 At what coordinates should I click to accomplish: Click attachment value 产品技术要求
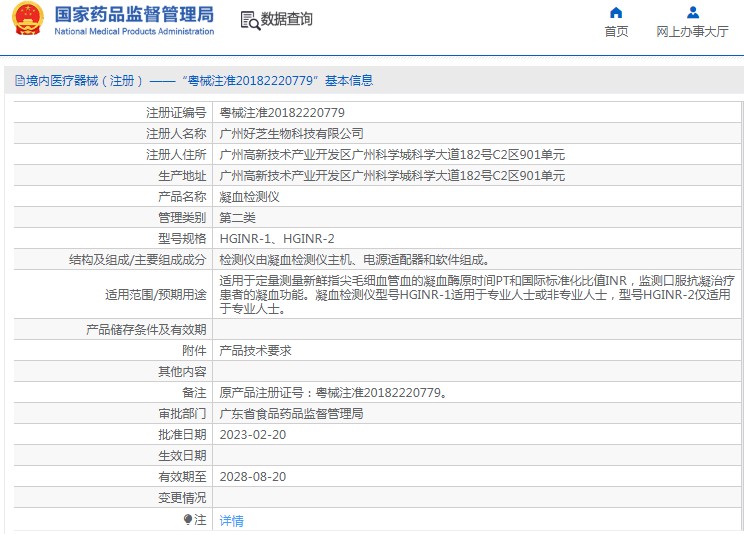point(255,350)
